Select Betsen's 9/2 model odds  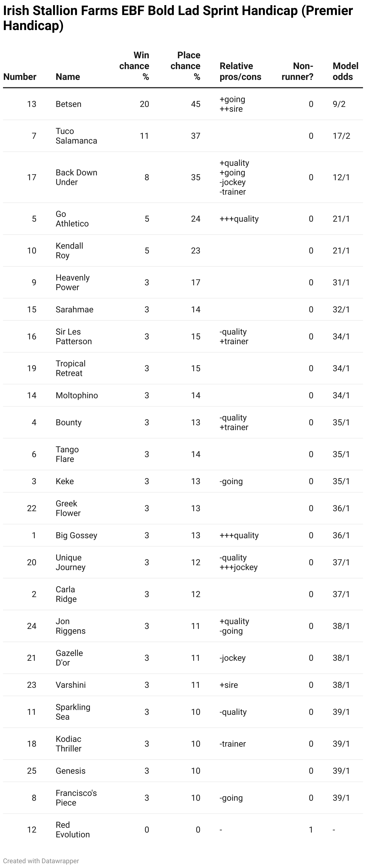(339, 104)
